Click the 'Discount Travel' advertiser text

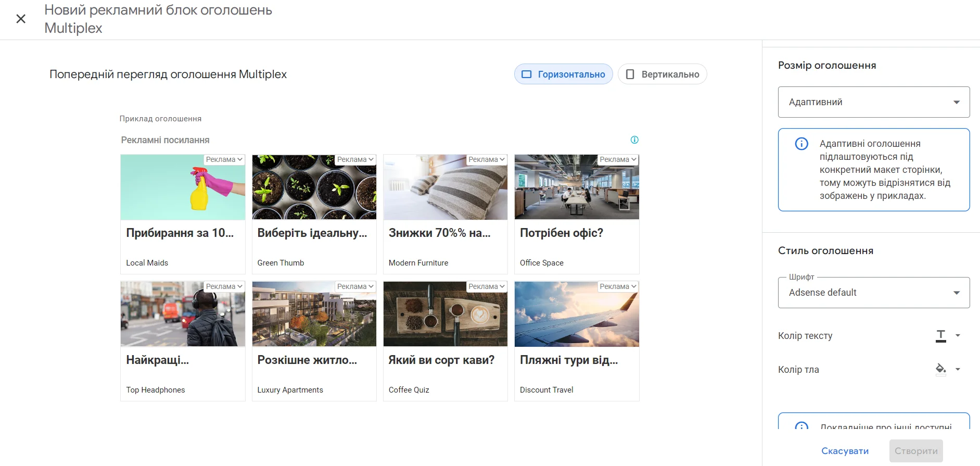click(546, 390)
